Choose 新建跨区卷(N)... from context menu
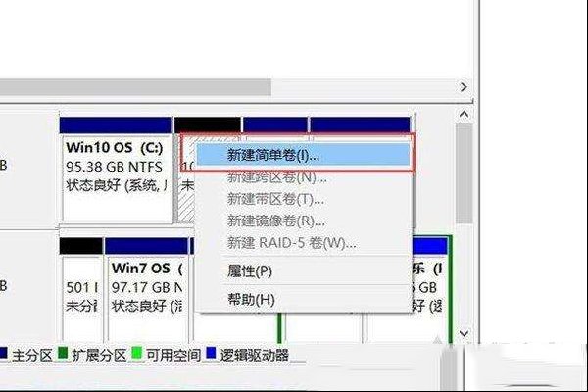588x392 pixels. [303, 177]
